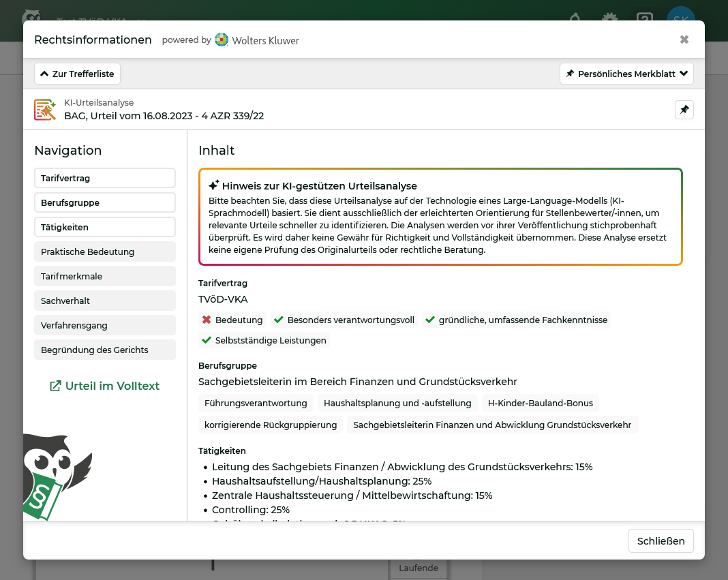Screen dimensions: 728x580
Task: Click the Leitung des Sachgebiets Finanzen item
Action: click(402, 467)
